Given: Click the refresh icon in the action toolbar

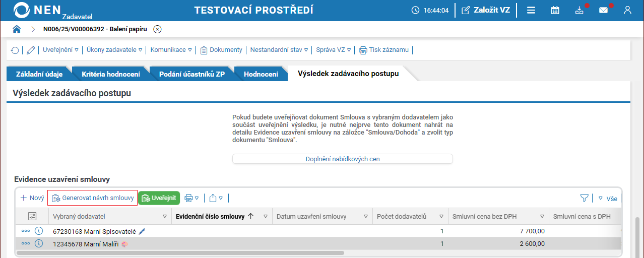Looking at the screenshot, I should pos(15,50).
